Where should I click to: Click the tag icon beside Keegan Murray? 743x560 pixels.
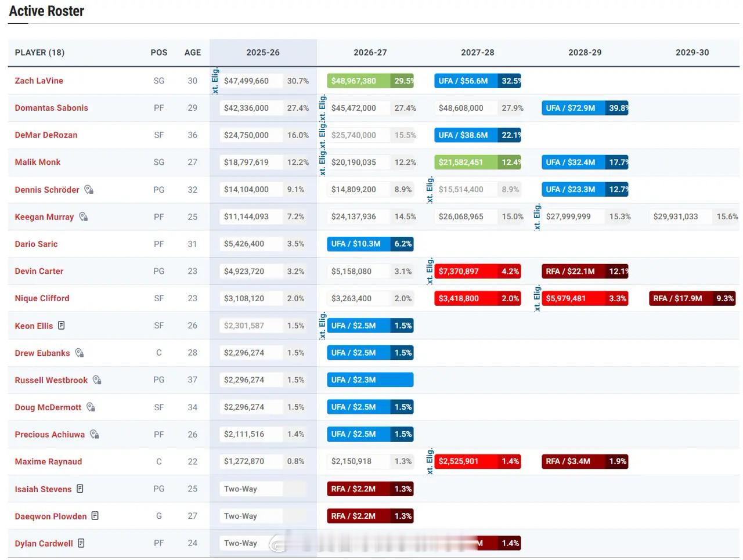[x=84, y=216]
